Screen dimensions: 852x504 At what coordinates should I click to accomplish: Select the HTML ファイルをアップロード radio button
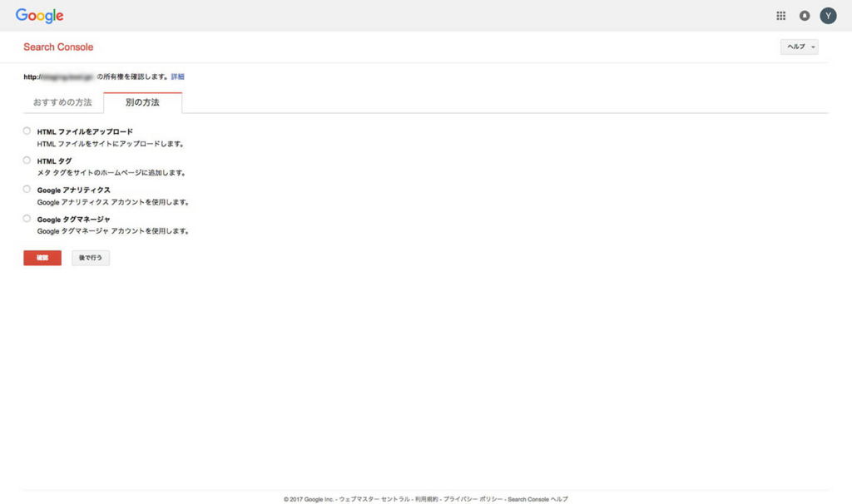27,131
